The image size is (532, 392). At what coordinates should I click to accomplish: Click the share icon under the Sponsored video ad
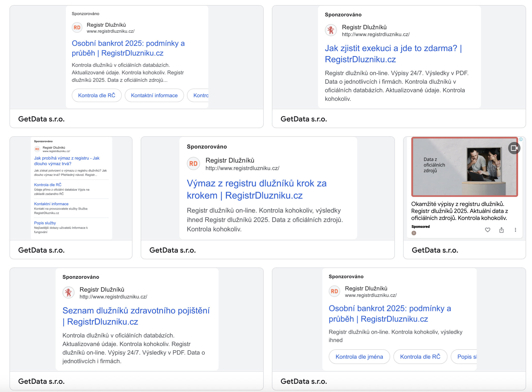tap(502, 230)
